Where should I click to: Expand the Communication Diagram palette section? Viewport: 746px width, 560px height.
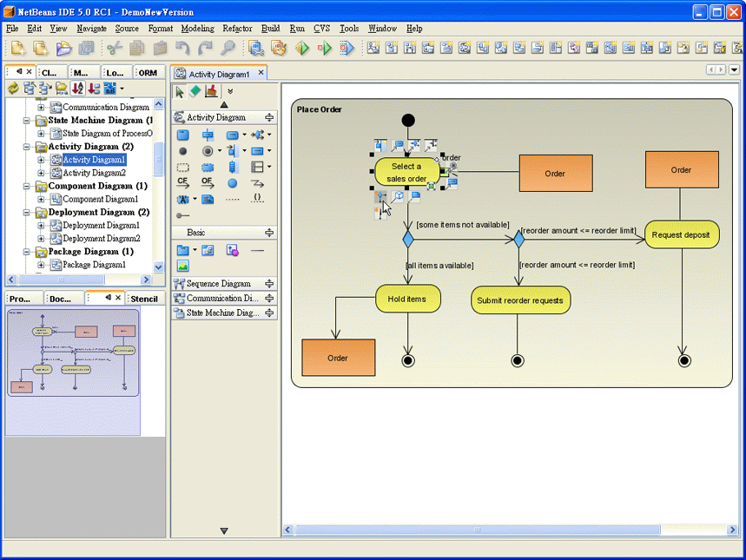269,299
